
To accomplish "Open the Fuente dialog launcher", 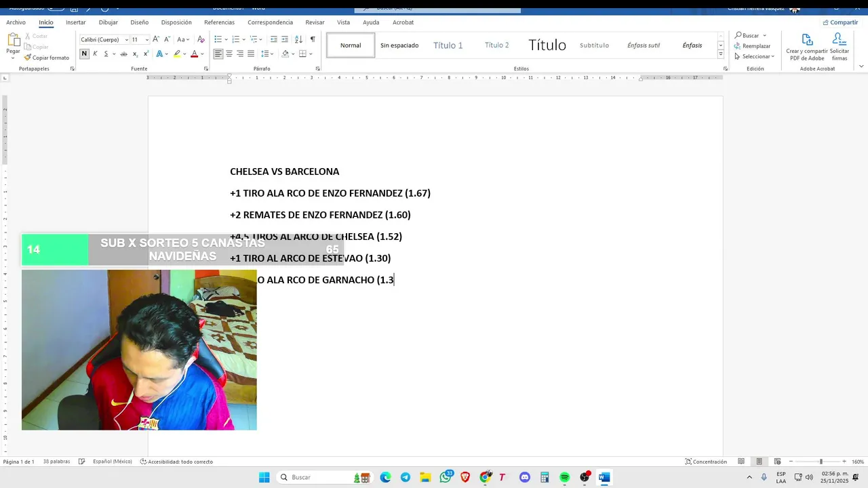I will coord(206,68).
